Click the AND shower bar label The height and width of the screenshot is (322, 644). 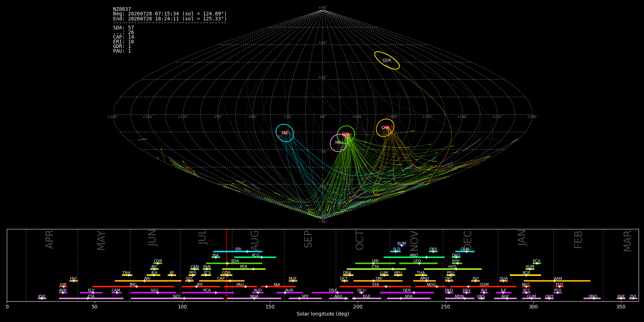pos(414,255)
